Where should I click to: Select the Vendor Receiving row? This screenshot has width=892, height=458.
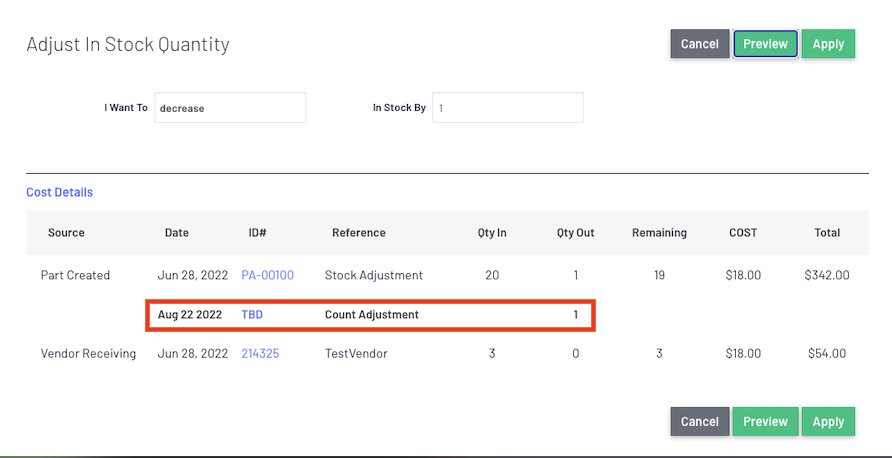[x=447, y=353]
